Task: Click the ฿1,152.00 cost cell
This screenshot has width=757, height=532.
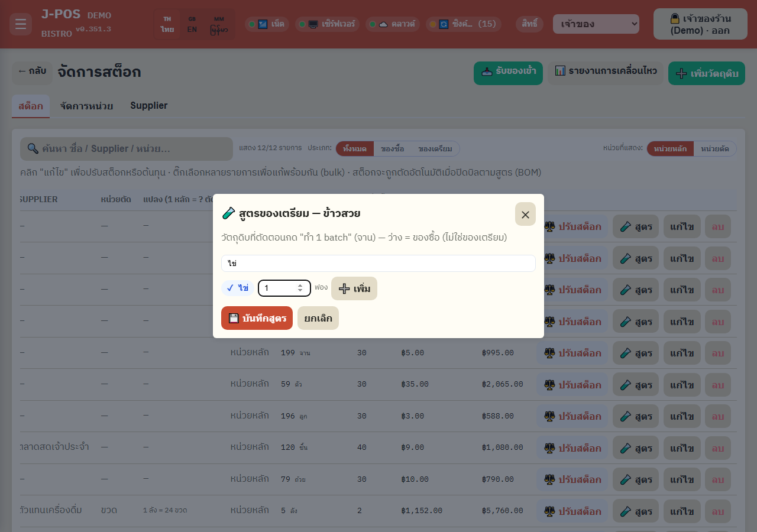Action: 422,511
